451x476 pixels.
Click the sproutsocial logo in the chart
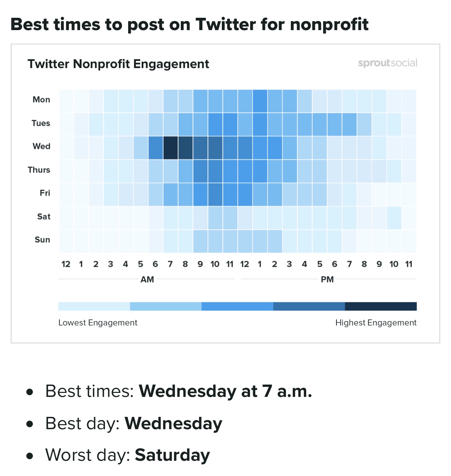(x=387, y=63)
